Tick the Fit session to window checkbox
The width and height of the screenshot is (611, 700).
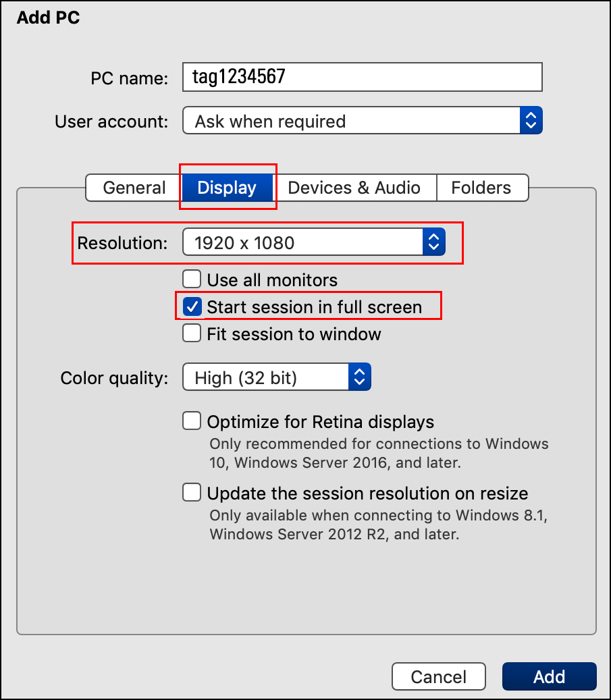(192, 333)
